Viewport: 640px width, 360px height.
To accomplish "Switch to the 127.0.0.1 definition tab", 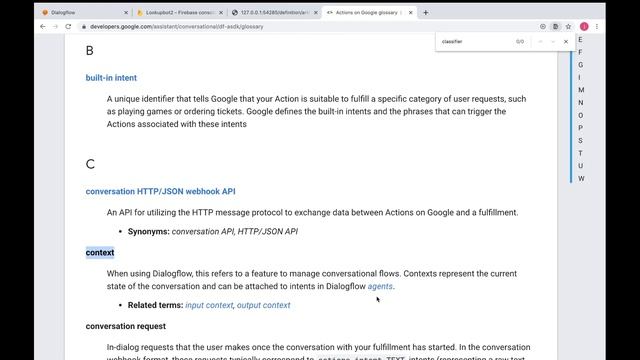I will 275,13.
